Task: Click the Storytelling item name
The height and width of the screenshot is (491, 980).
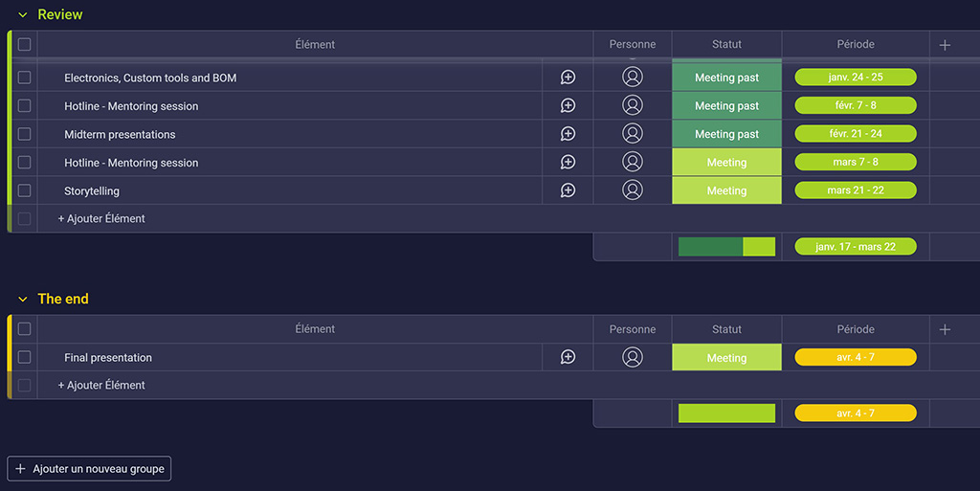Action: coord(92,191)
